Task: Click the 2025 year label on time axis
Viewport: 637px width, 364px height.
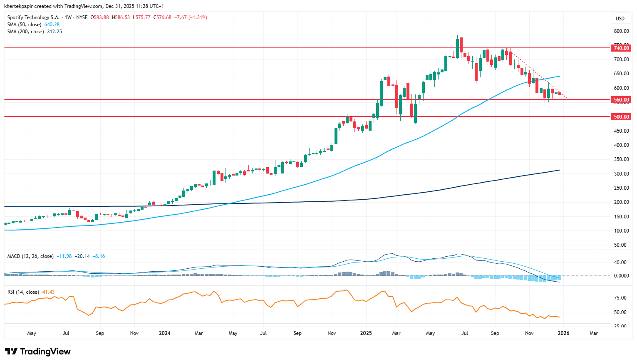Action: (x=366, y=333)
